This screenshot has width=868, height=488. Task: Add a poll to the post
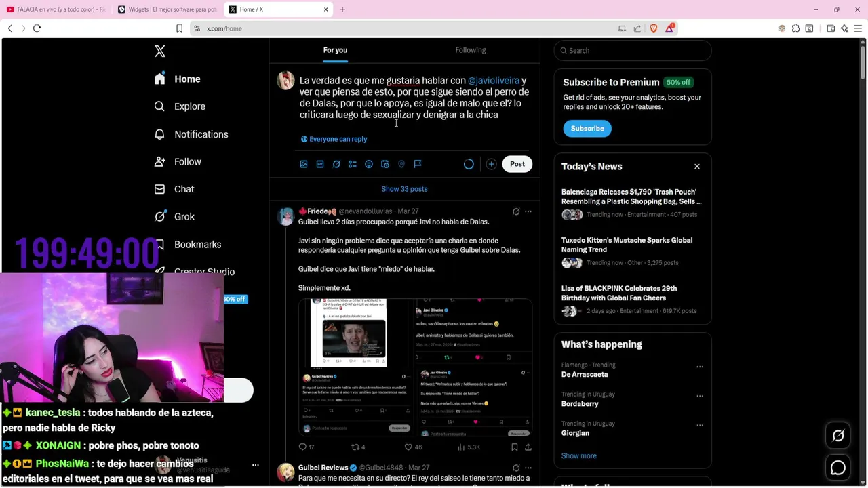pyautogui.click(x=353, y=164)
